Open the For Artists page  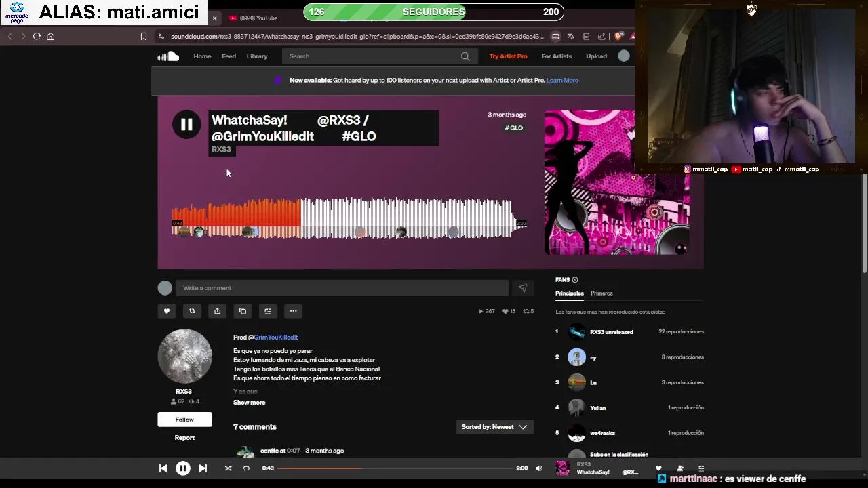point(557,56)
